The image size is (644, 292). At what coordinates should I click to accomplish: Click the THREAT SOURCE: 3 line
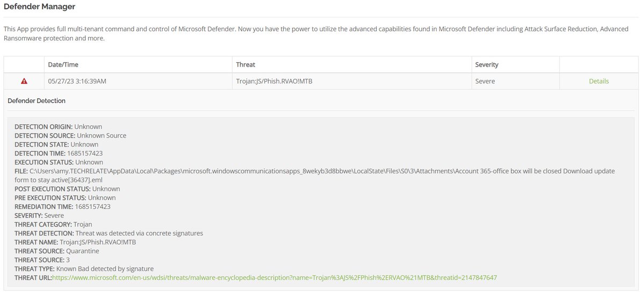(42, 260)
